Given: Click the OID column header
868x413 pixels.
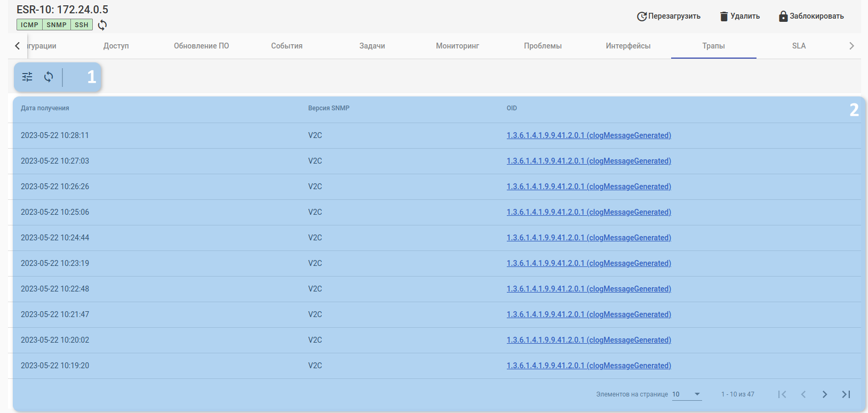Looking at the screenshot, I should (512, 108).
